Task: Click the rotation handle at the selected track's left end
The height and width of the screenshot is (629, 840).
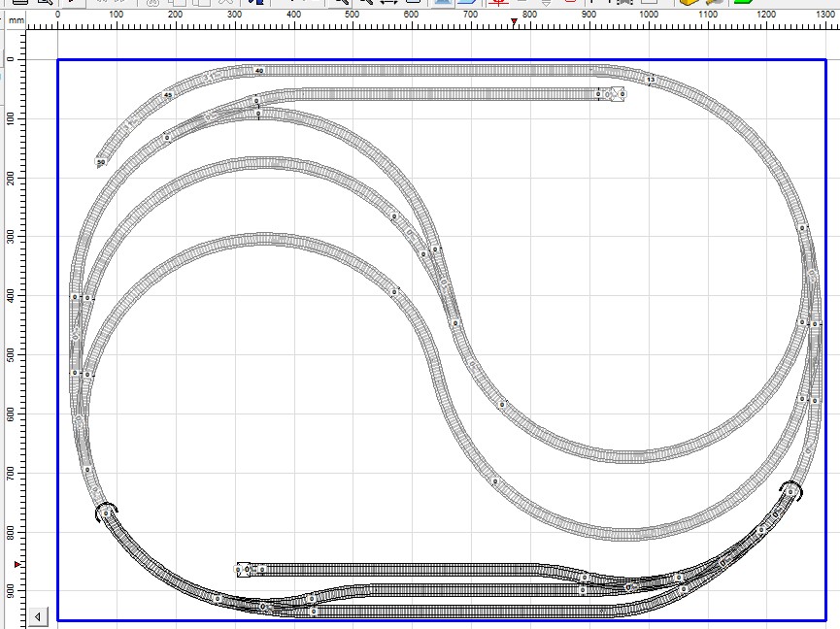Action: coord(105,510)
